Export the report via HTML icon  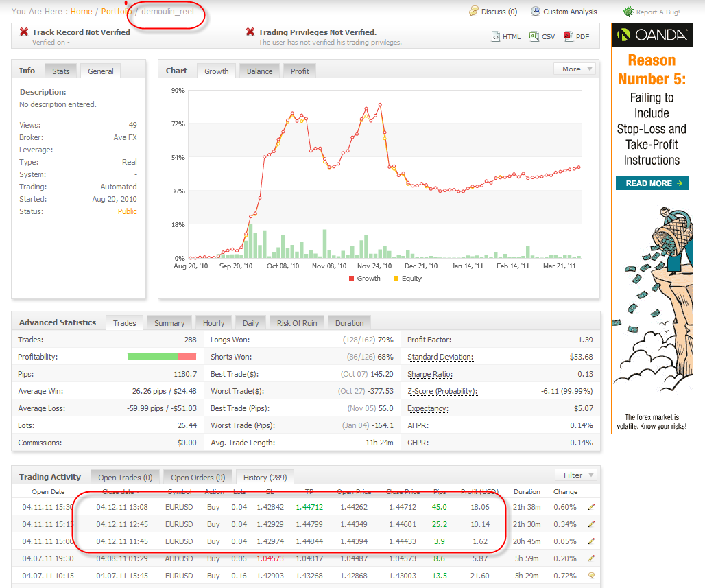coord(495,37)
